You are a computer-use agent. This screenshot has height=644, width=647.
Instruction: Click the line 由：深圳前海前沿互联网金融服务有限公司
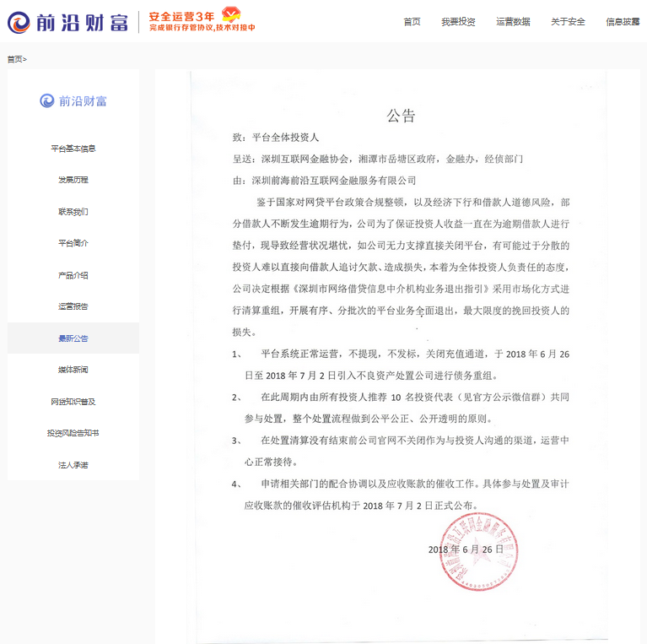324,181
